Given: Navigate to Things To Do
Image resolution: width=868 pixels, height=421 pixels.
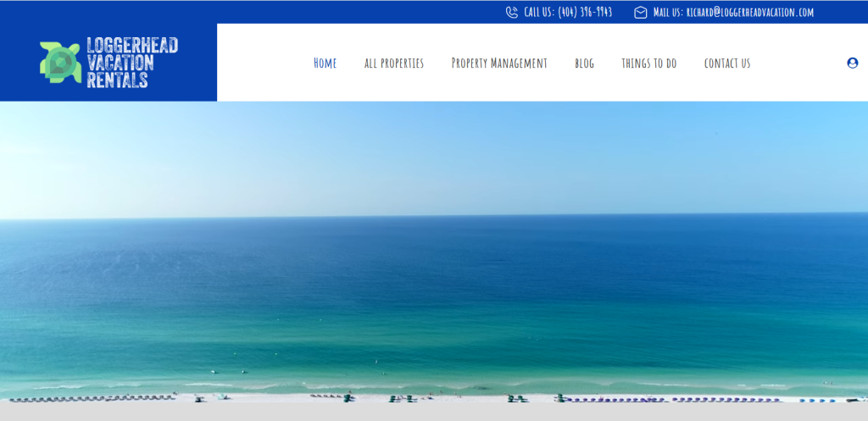Looking at the screenshot, I should click(648, 63).
